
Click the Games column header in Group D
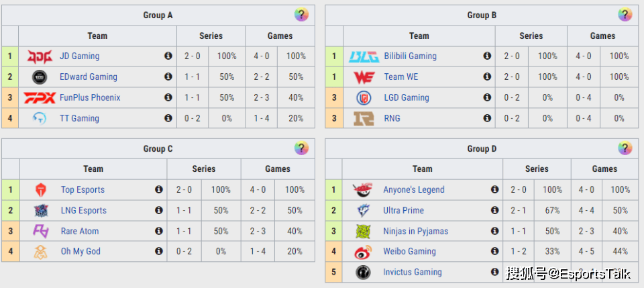pos(604,169)
